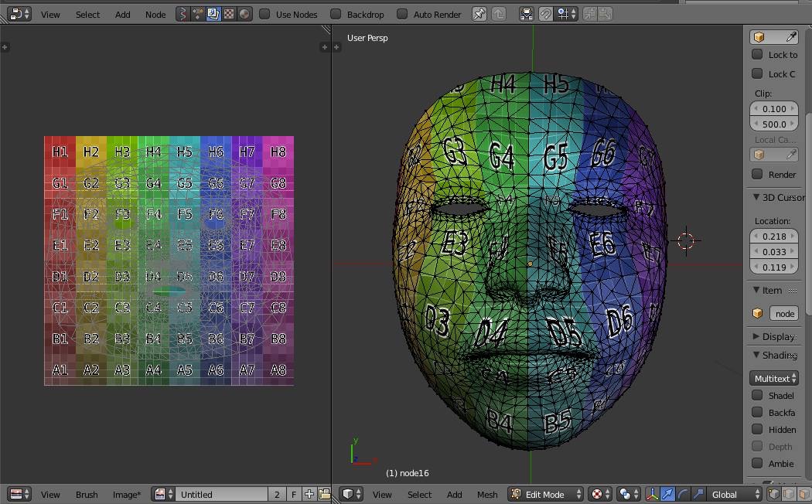Click the open image folder icon
Screen dimensions: 812x504
(325, 494)
